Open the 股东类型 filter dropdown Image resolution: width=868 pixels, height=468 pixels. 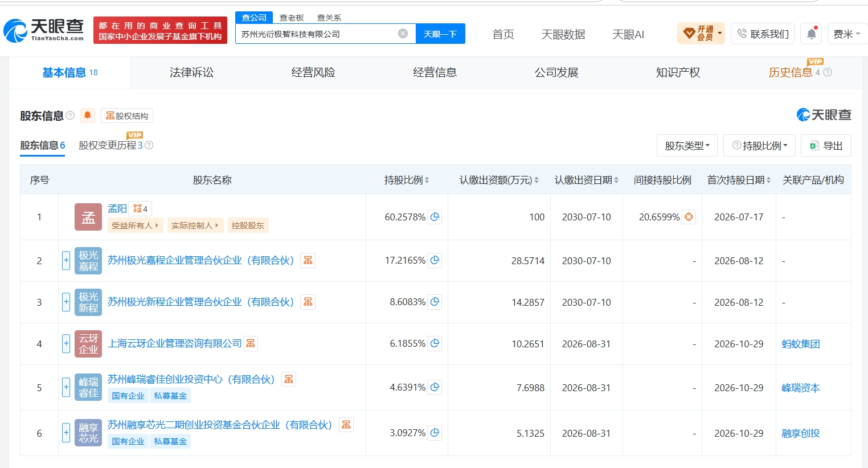point(687,146)
